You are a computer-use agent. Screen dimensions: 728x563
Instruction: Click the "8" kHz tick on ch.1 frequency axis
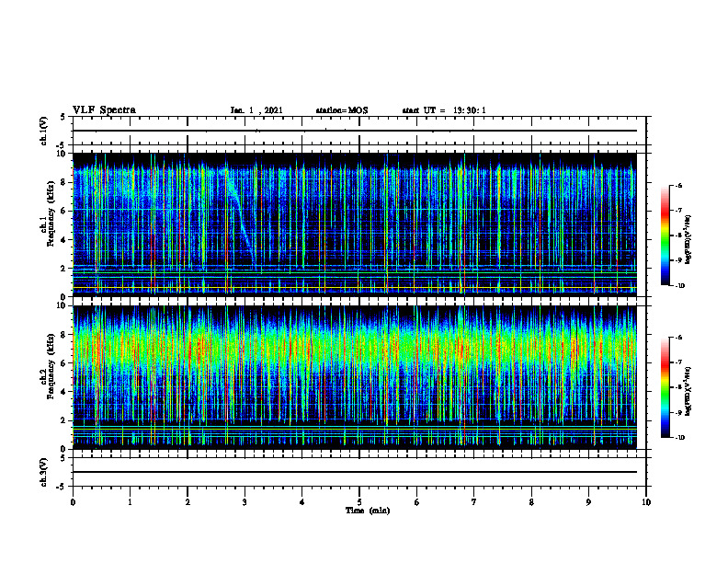(64, 182)
